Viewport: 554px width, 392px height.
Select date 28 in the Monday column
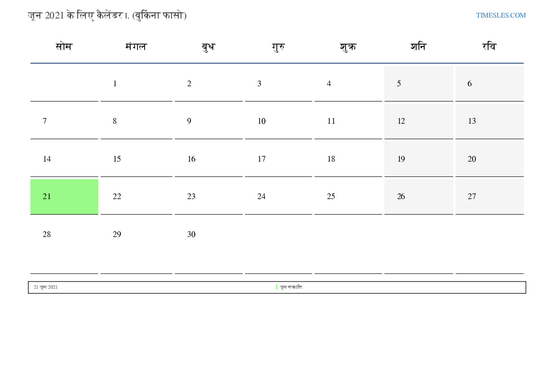(47, 234)
